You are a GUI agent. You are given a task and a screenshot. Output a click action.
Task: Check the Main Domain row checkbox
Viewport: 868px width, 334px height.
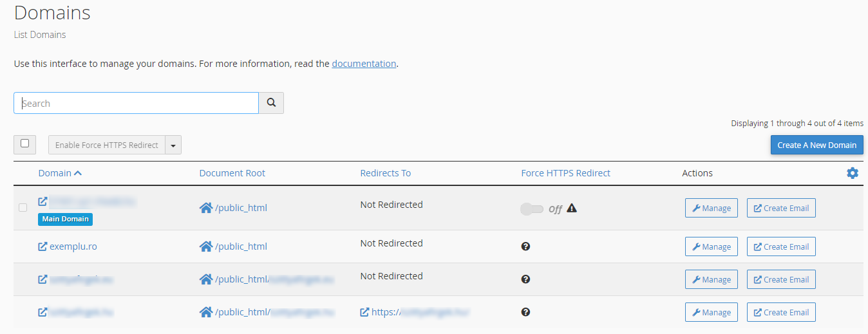23,207
